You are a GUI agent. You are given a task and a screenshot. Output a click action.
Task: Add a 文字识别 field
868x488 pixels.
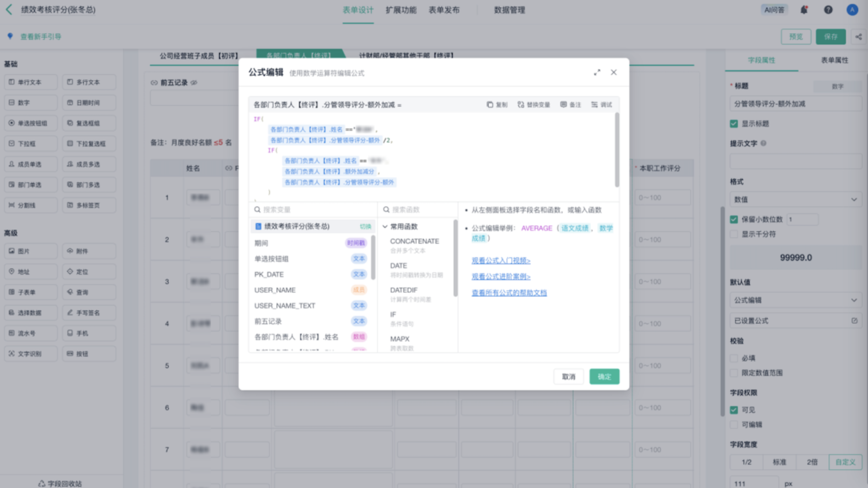(31, 354)
